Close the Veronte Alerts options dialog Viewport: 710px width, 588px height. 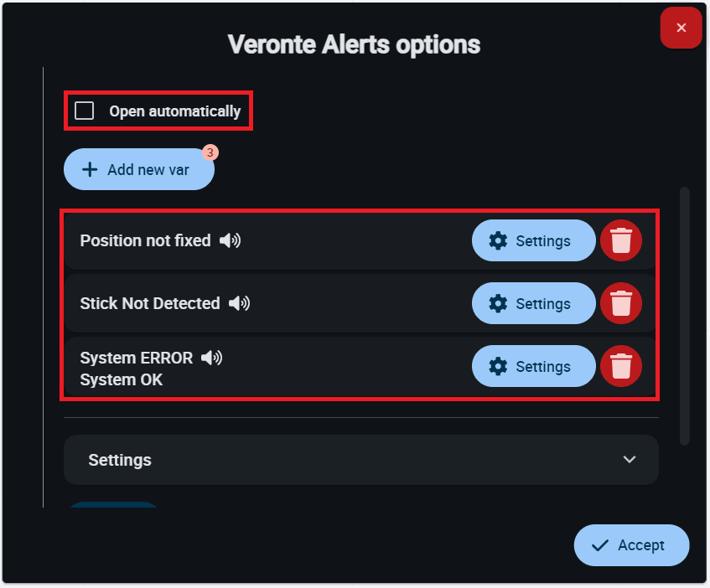(681, 28)
